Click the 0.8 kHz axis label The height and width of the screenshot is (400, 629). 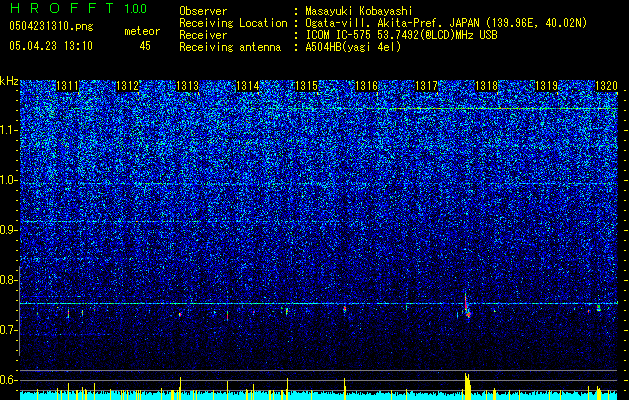pyautogui.click(x=8, y=280)
